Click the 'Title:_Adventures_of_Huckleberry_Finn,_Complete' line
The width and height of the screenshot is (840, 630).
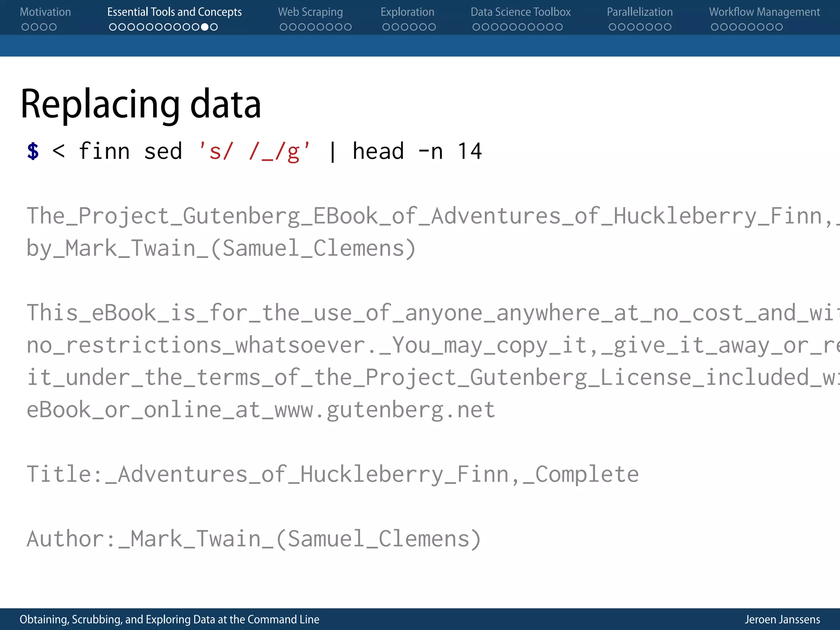pyautogui.click(x=333, y=475)
